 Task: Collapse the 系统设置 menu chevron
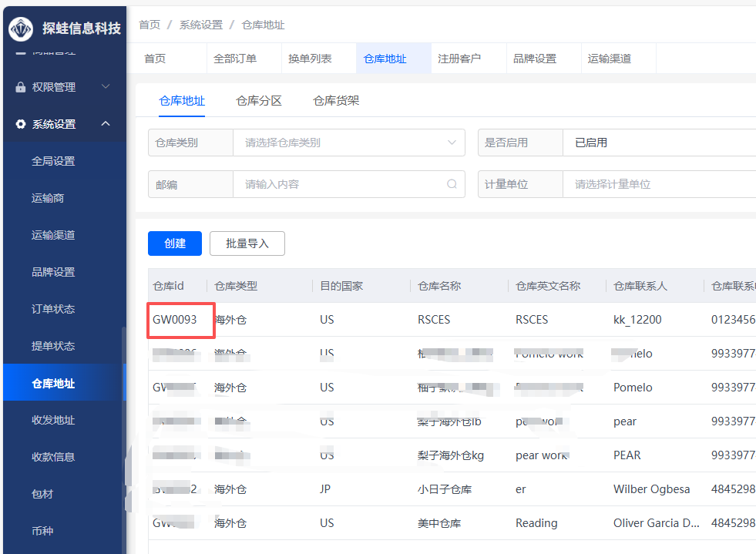click(x=106, y=124)
